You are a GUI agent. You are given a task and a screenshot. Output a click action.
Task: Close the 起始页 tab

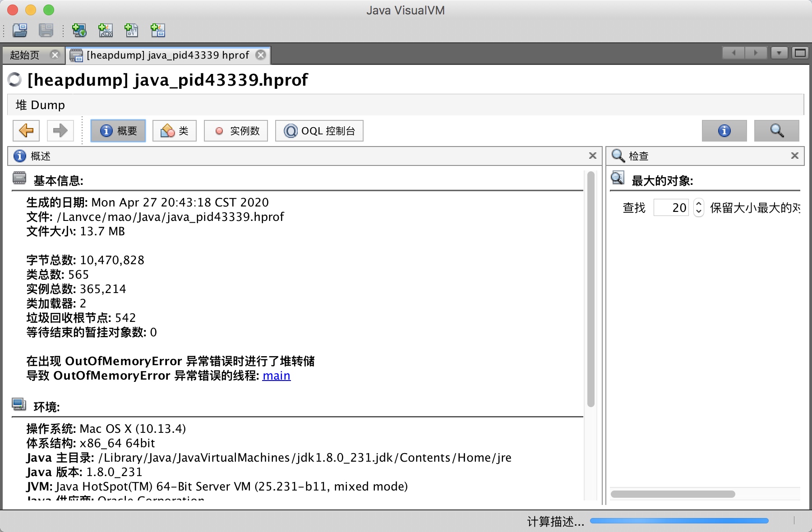tap(55, 55)
